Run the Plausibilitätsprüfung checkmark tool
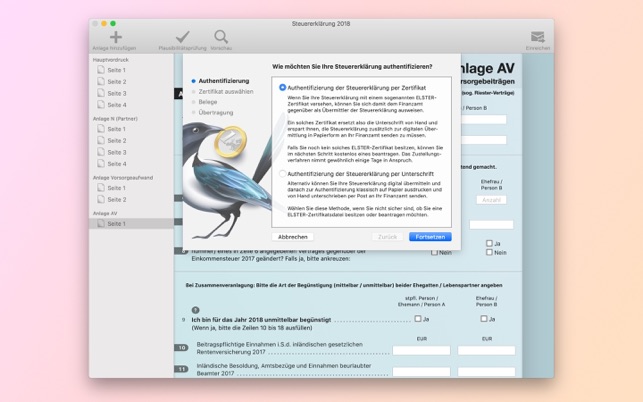The image size is (643, 402). pos(182,37)
